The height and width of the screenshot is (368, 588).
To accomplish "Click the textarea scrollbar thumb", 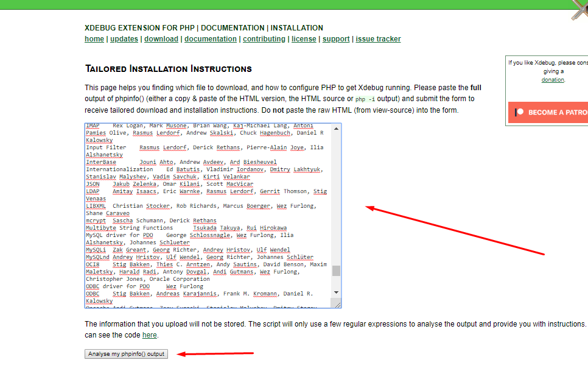I will (336, 271).
